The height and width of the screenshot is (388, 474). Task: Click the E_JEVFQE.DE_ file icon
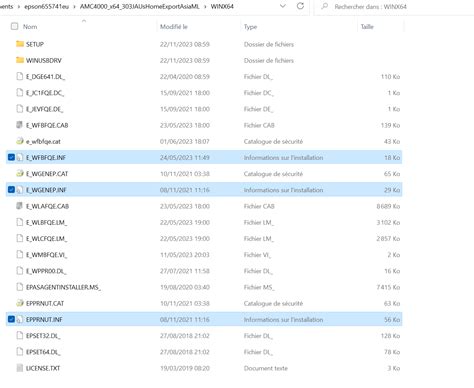click(x=20, y=109)
